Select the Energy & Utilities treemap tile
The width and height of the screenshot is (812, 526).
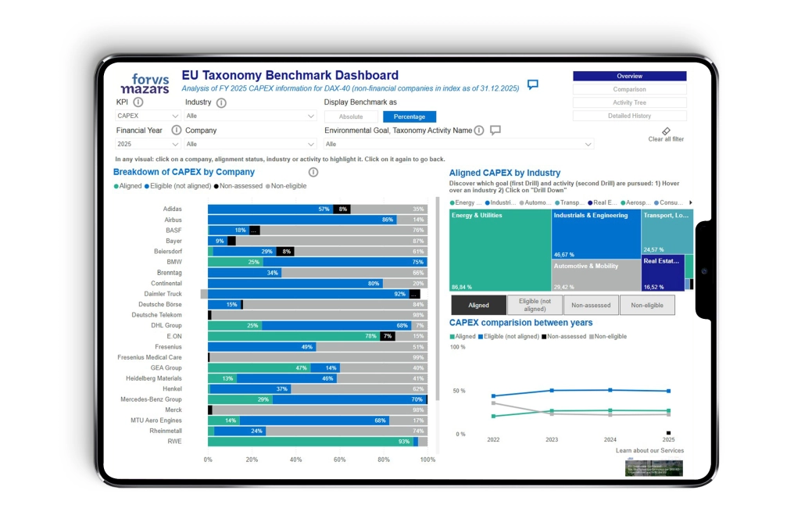click(x=499, y=250)
